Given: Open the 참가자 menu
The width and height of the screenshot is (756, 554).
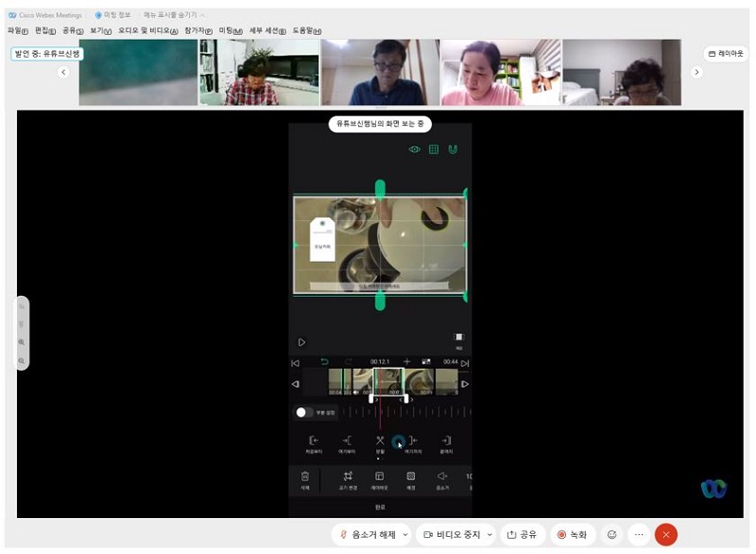Looking at the screenshot, I should point(198,30).
